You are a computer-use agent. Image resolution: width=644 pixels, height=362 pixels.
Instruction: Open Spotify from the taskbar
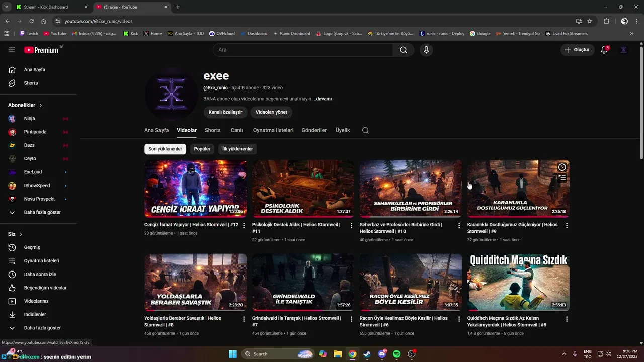(x=396, y=354)
